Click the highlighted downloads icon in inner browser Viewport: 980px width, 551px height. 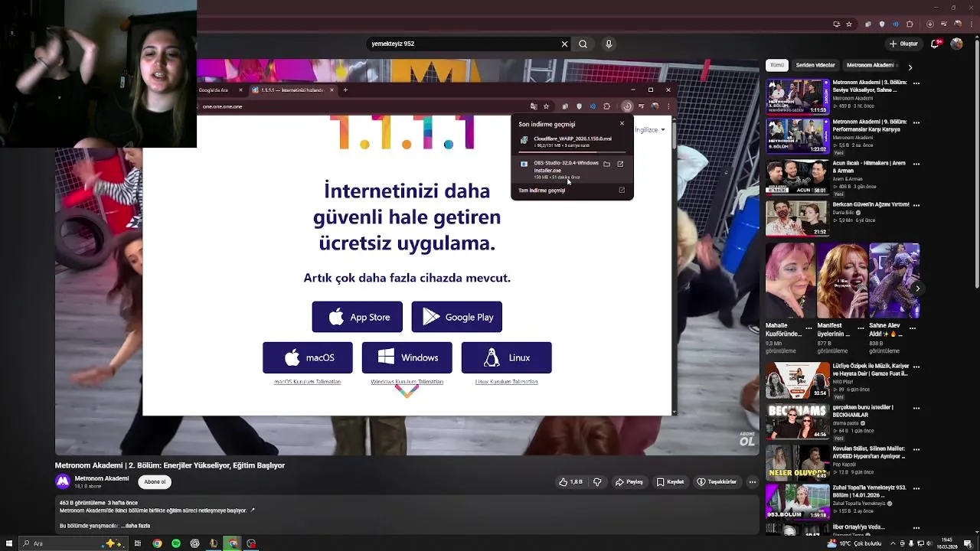[627, 106]
